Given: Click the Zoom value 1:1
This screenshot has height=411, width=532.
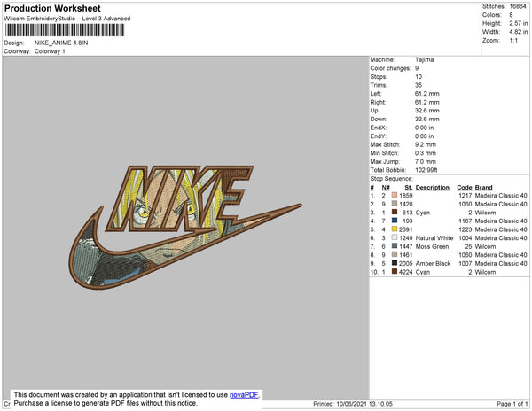Looking at the screenshot, I should pyautogui.click(x=513, y=41).
